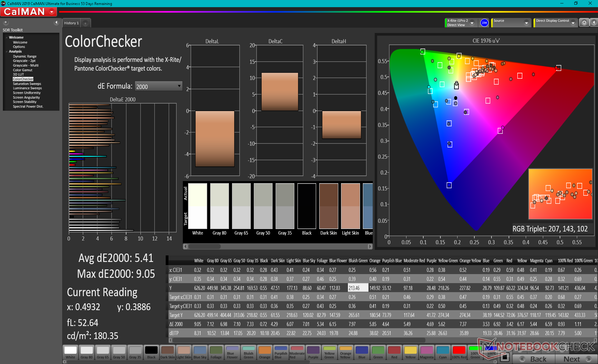Screen dimensions: 598x364
Task: Select the Orange color swatch at bottom
Action: pyautogui.click(x=265, y=352)
